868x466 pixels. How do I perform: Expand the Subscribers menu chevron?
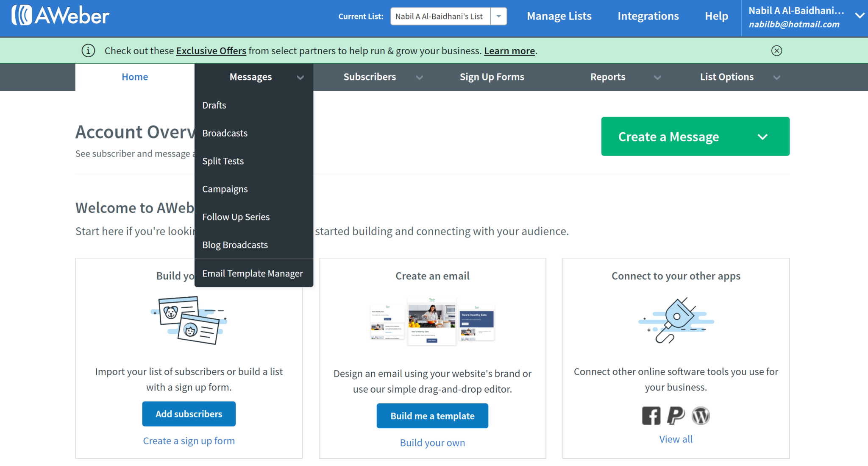tap(420, 78)
